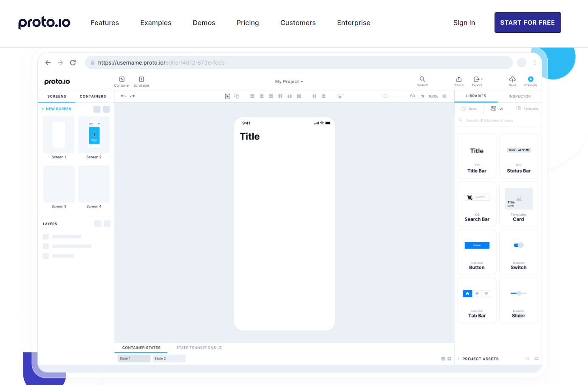Open the Pricing page
Screen dimensions: 588x385
[x=248, y=23]
